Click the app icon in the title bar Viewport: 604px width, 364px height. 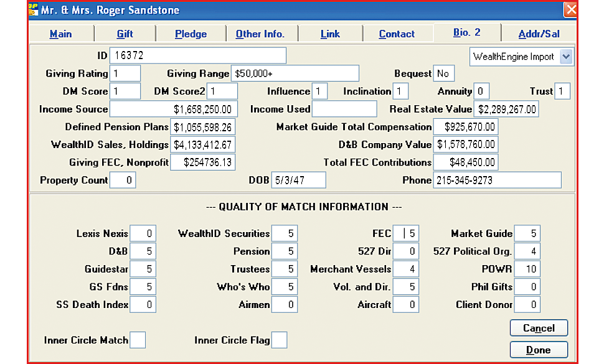coord(34,9)
